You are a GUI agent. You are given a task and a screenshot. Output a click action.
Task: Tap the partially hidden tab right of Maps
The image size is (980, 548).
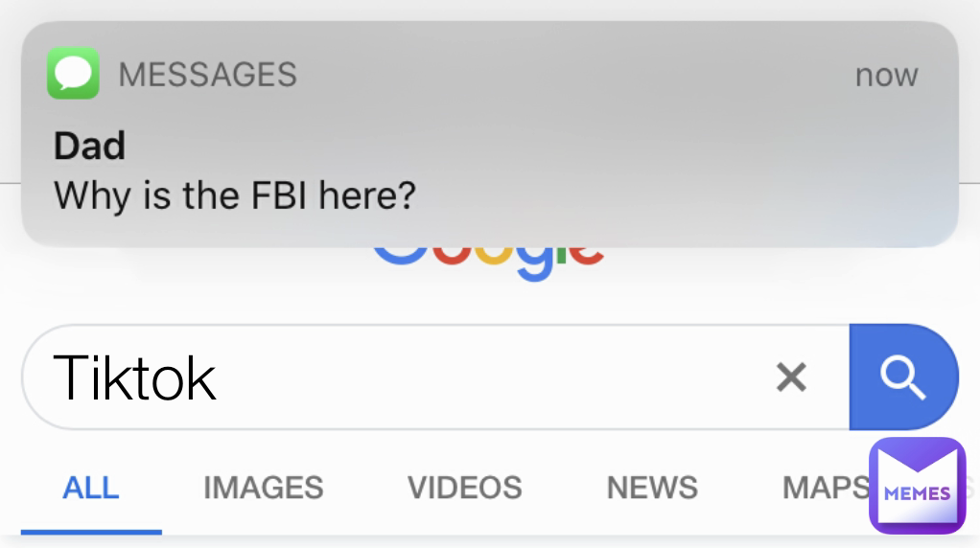click(x=970, y=488)
